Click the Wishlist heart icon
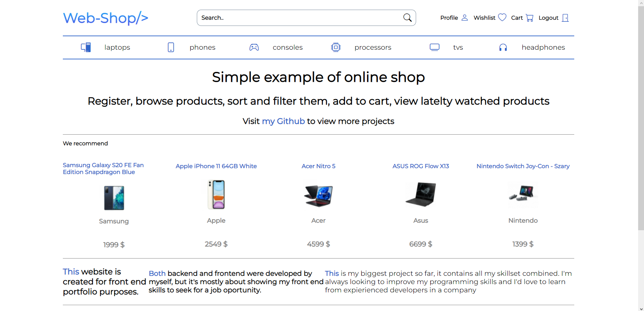644x311 pixels. point(502,18)
